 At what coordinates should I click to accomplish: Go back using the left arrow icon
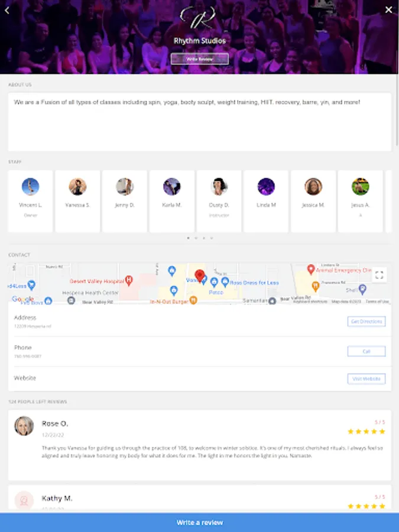coord(7,10)
